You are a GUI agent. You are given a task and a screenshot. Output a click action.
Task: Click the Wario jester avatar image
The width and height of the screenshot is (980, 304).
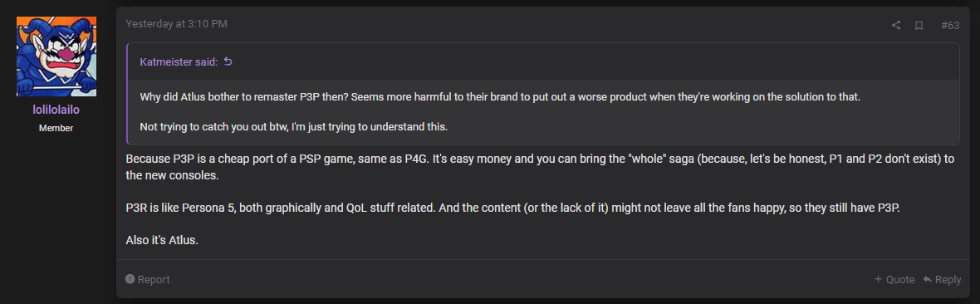pyautogui.click(x=56, y=56)
